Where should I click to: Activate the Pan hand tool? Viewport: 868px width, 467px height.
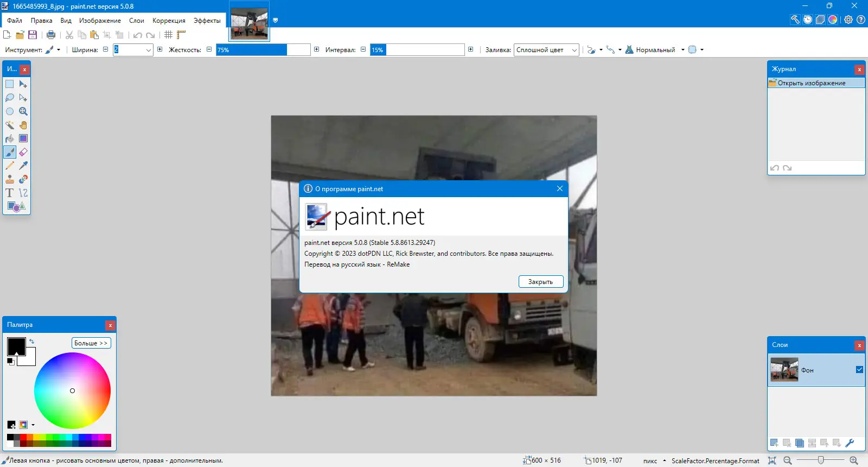(23, 125)
